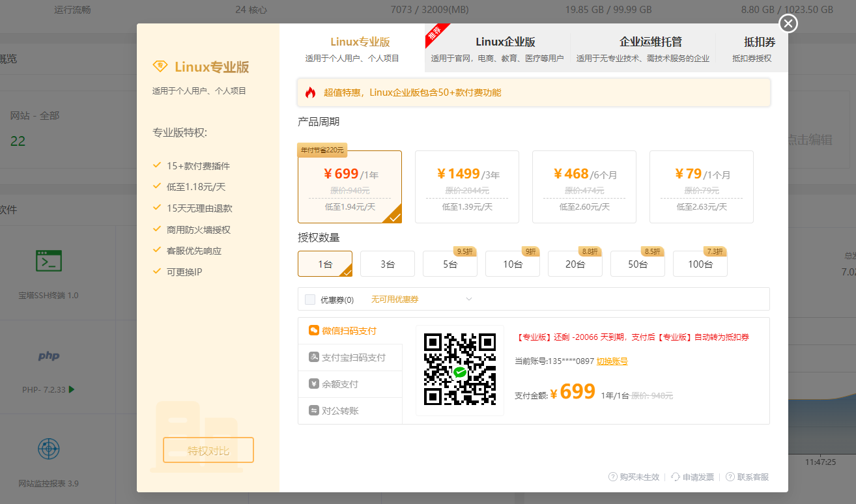Click the balance payment yen icon
This screenshot has height=504, width=856.
(x=313, y=384)
